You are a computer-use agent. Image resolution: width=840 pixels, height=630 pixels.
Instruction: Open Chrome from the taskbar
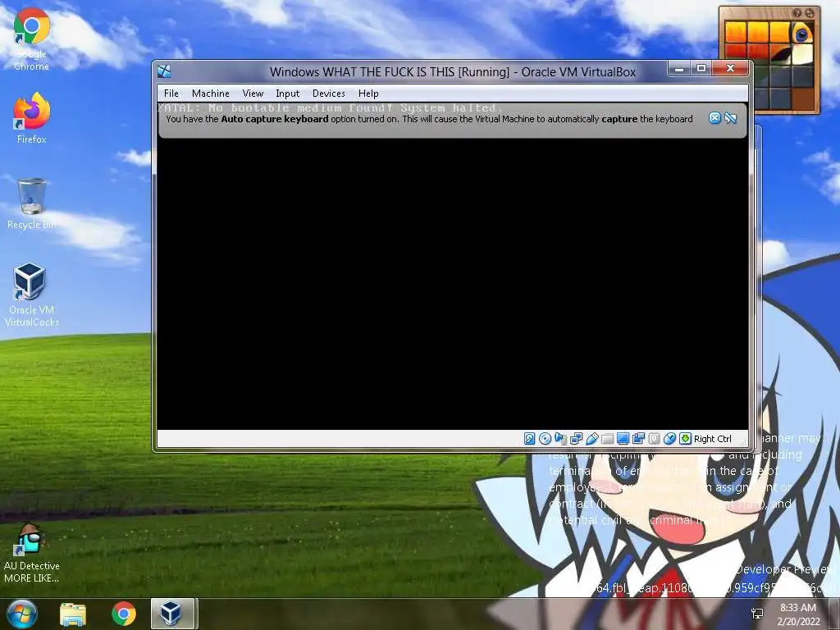pyautogui.click(x=124, y=614)
